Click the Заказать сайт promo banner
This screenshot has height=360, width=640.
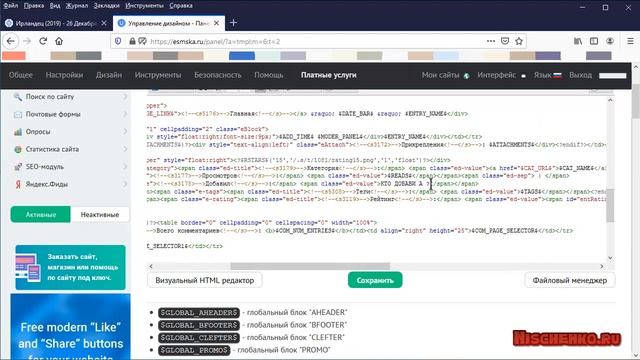[x=70, y=267]
